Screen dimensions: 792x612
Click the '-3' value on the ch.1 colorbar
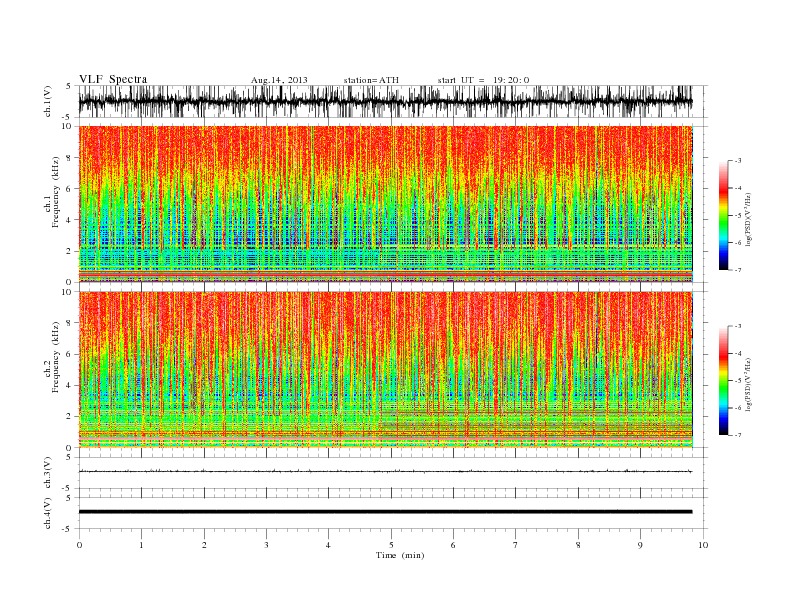[x=737, y=161]
